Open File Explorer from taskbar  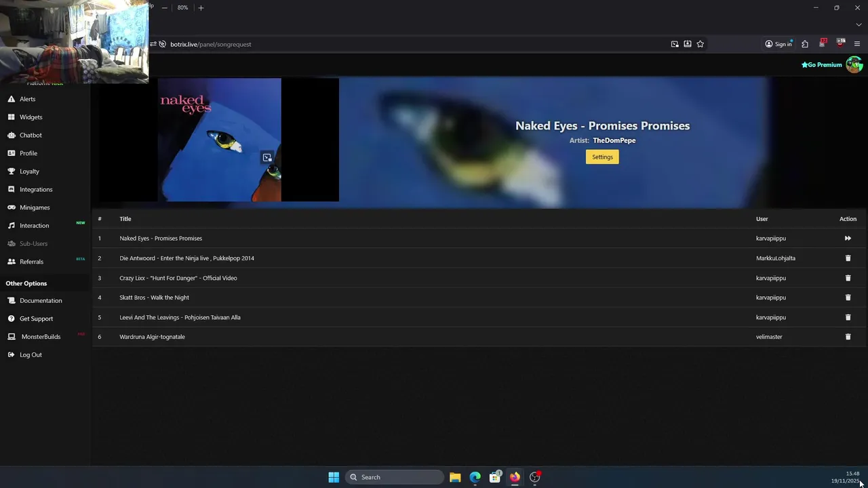point(455,477)
